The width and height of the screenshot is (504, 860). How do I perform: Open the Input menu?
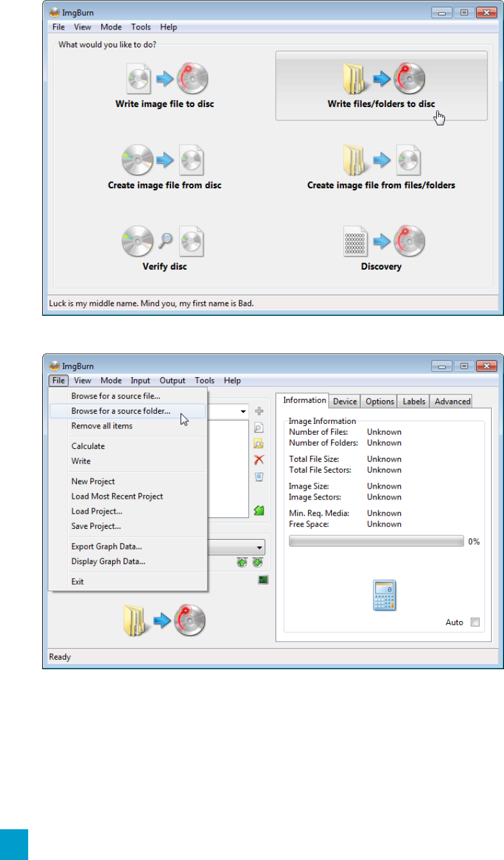140,380
